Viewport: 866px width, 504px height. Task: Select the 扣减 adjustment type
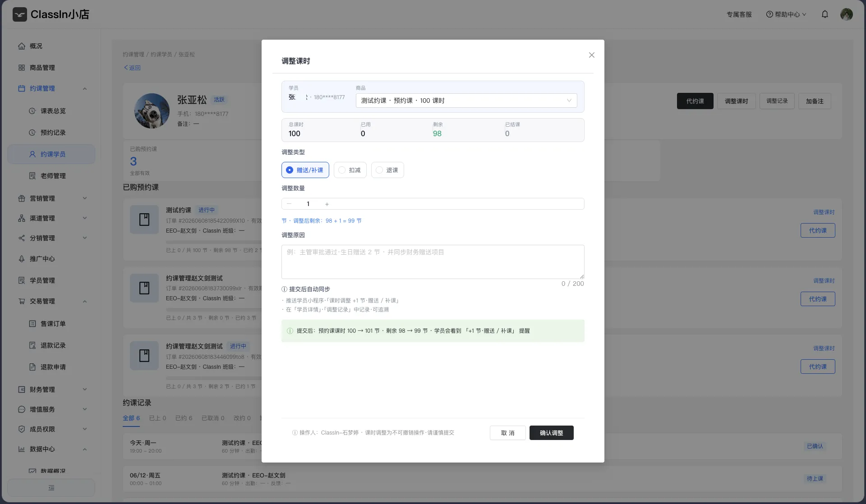pos(350,170)
